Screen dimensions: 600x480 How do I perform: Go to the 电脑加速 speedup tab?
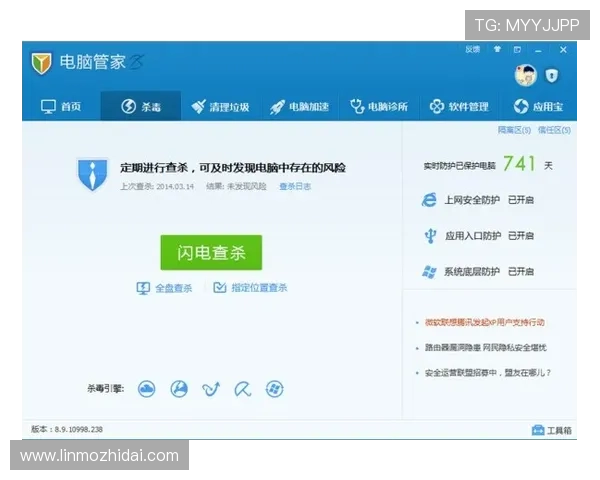coord(299,106)
